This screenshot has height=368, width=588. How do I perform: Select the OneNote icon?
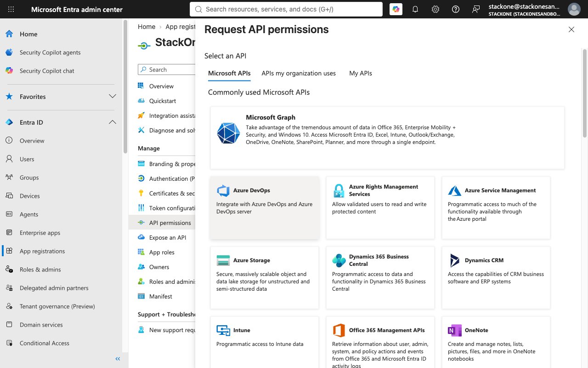click(454, 330)
